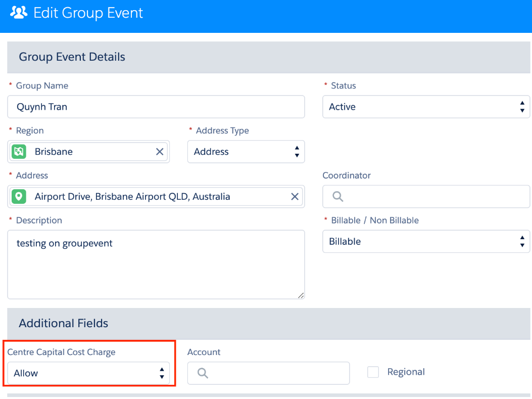The height and width of the screenshot is (399, 532).
Task: Clear the Airport Drive address with X
Action: coord(295,197)
